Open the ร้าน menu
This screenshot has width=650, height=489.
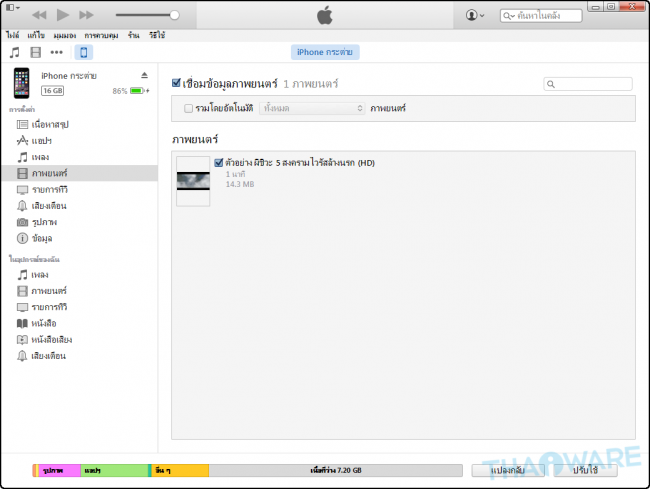(x=133, y=35)
